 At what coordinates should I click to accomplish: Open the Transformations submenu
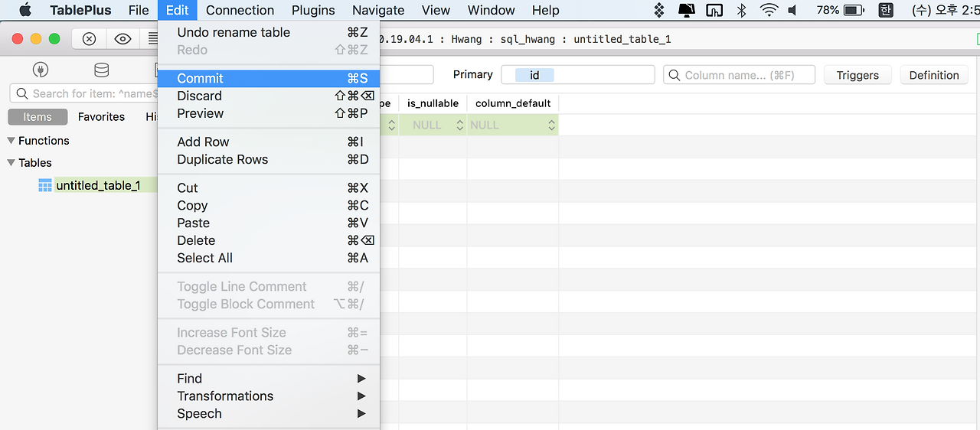(x=268, y=396)
